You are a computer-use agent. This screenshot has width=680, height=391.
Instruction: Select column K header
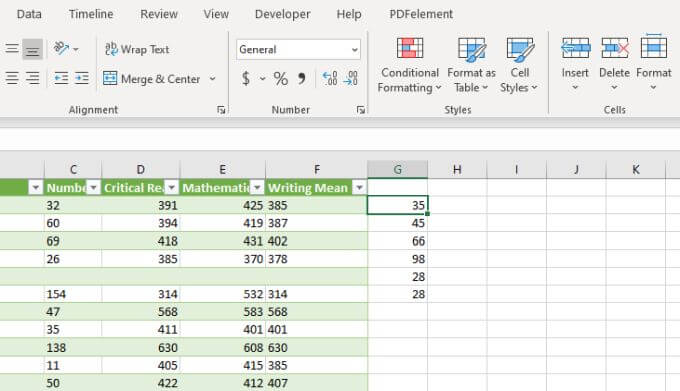635,169
